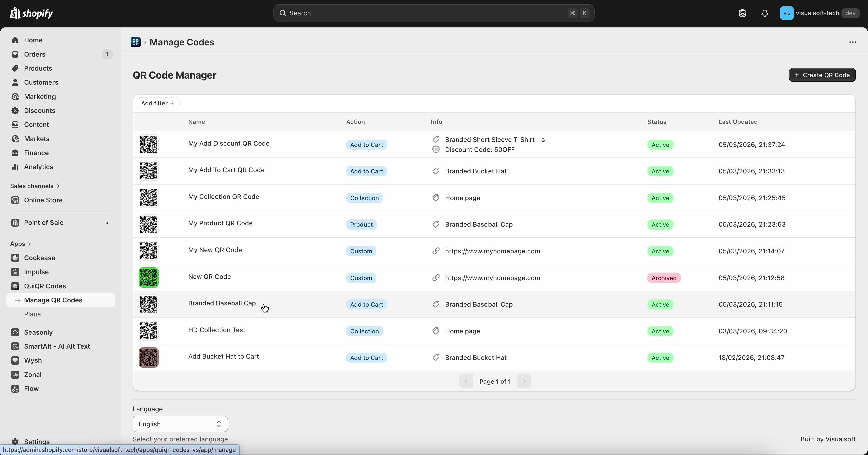Screen dimensions: 868x455
Task: Click the Orders icon
Action: [x=15, y=54]
